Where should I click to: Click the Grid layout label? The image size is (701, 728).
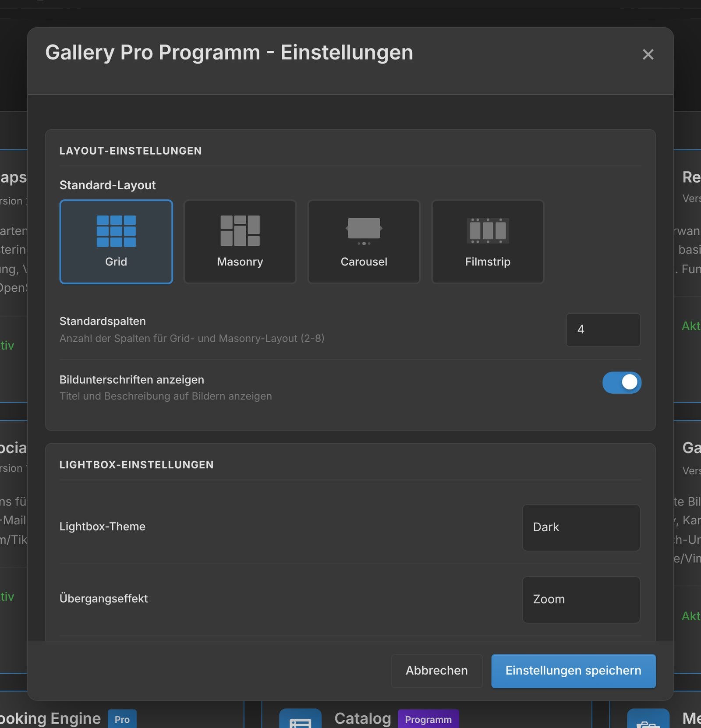[116, 262]
